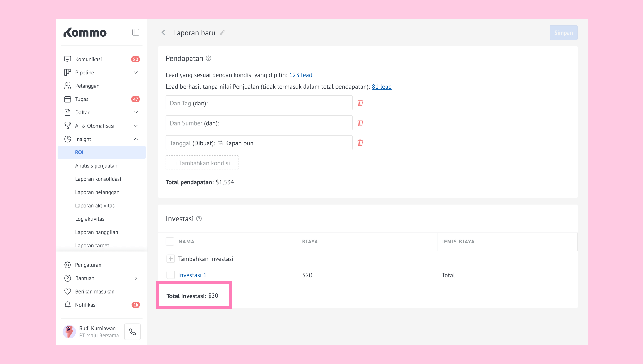Open Investasi help question-mark icon
Screen dimensions: 643x364
coord(199,219)
